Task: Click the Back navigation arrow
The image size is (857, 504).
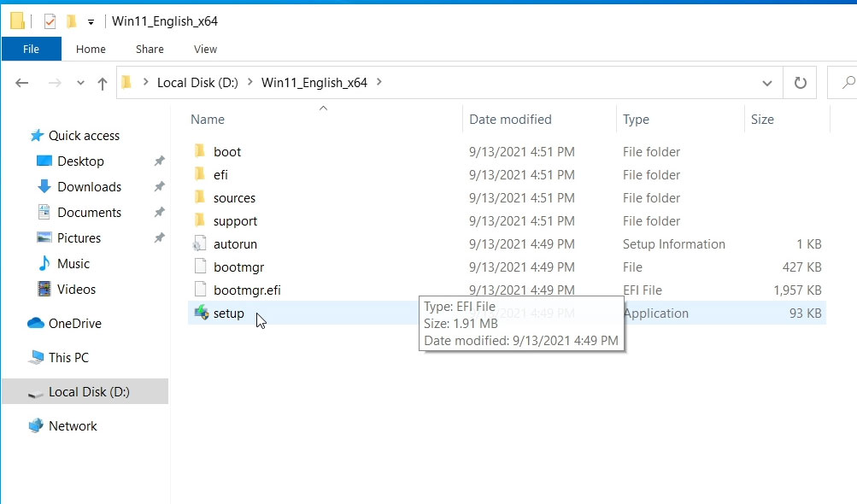Action: click(22, 83)
